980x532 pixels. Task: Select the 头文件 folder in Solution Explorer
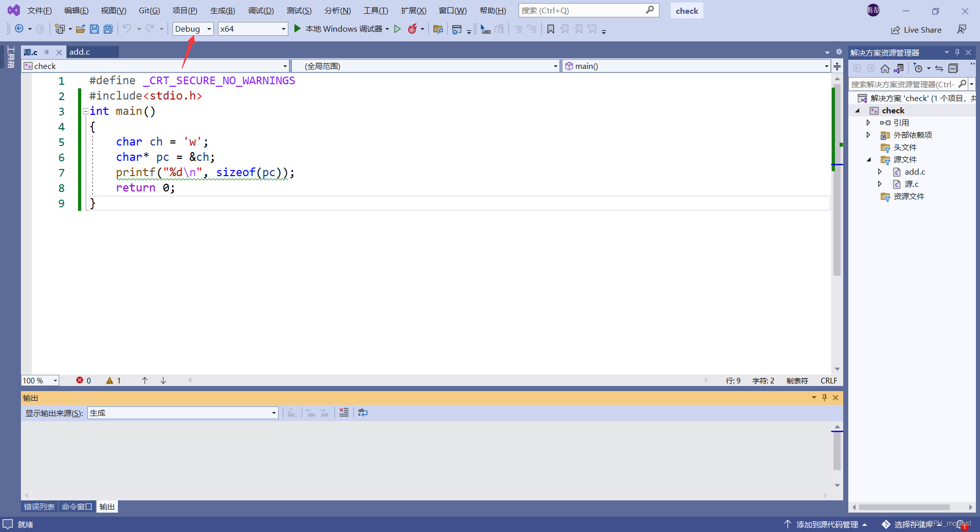(905, 147)
